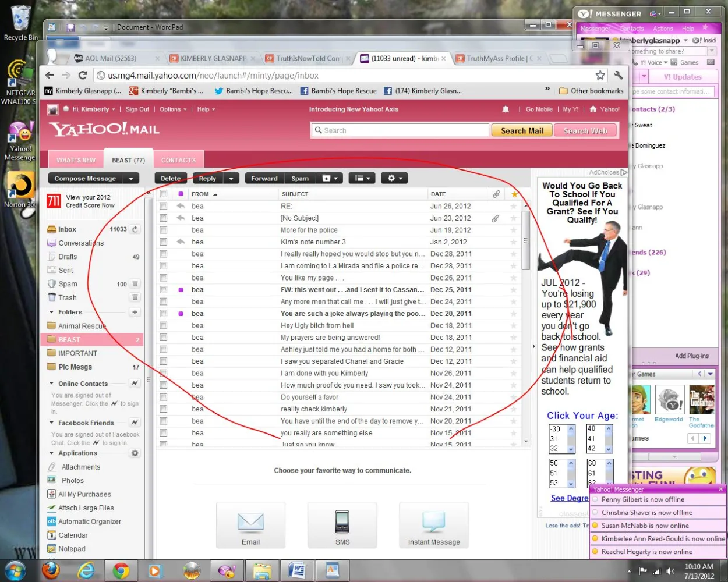The image size is (728, 582).
Task: Mark selected mail as Spam
Action: [300, 179]
